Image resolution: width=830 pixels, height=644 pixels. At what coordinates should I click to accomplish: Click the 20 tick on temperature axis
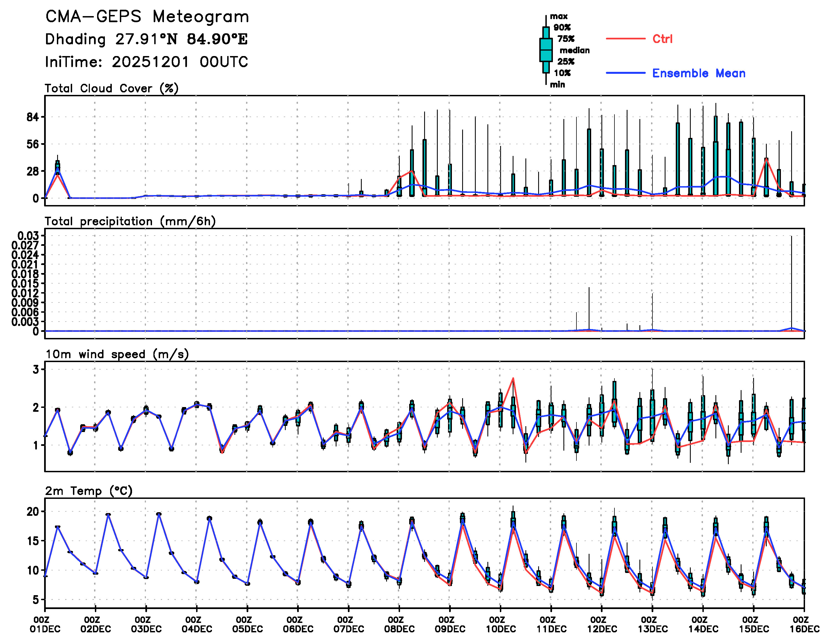pos(33,511)
